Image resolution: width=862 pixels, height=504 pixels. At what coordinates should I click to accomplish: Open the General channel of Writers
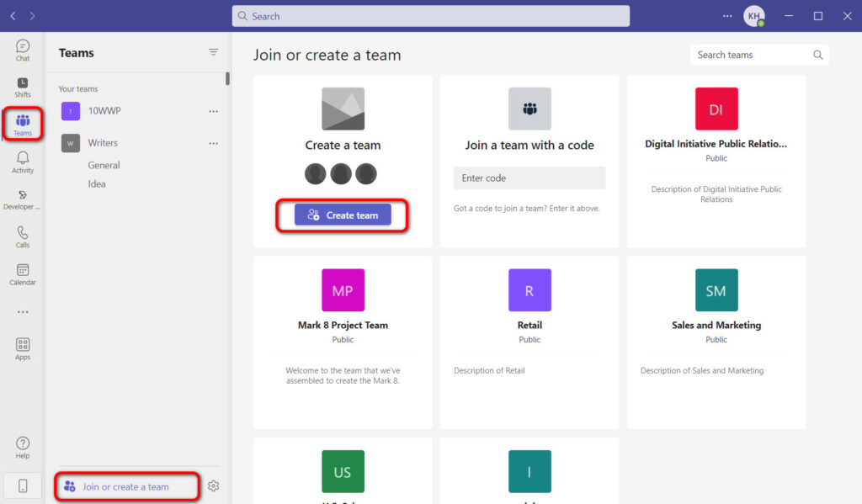click(104, 165)
